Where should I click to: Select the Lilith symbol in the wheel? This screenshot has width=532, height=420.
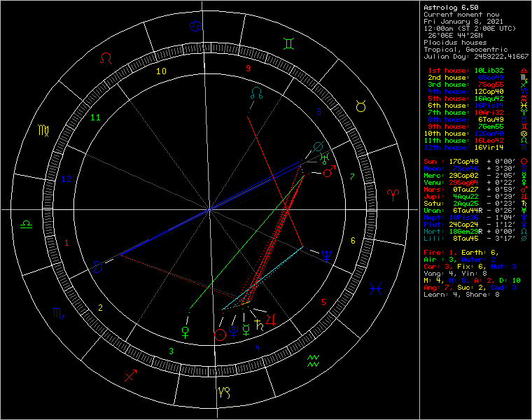[318, 147]
